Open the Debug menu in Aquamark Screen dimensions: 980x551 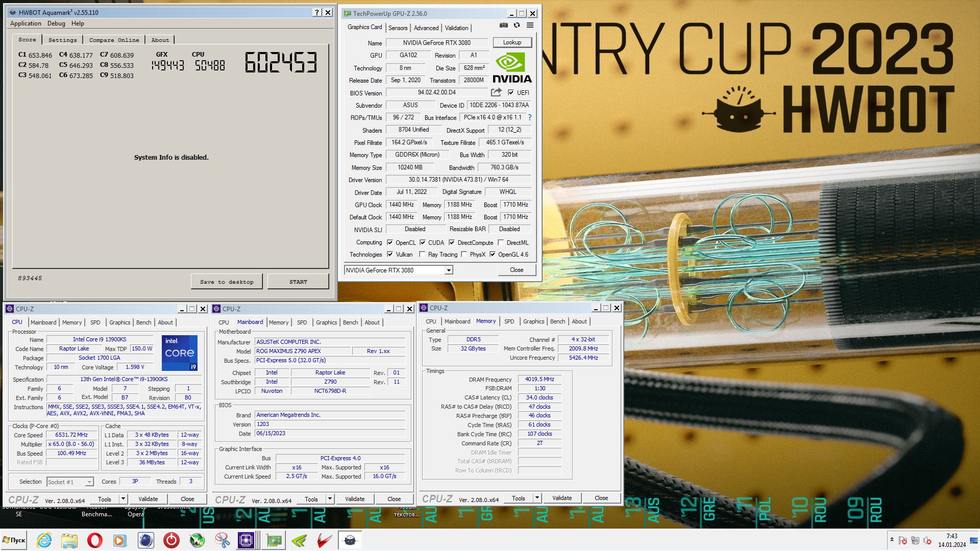tap(56, 23)
